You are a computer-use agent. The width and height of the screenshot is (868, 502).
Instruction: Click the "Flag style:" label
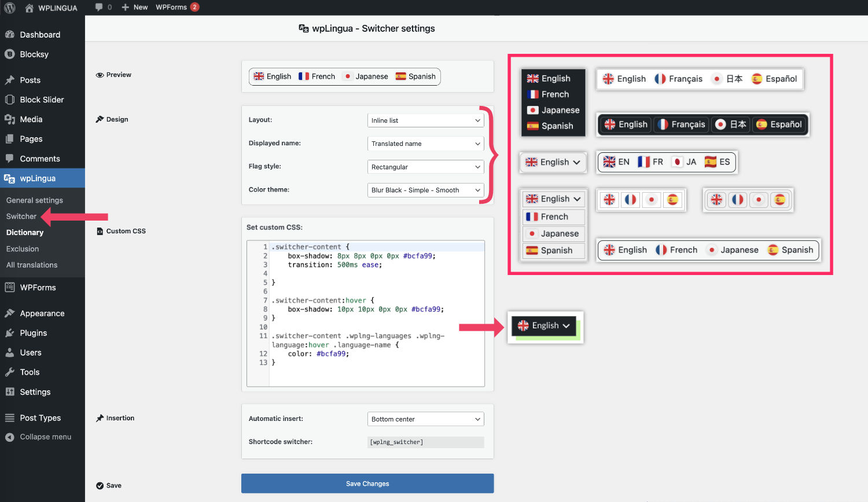[x=264, y=167]
